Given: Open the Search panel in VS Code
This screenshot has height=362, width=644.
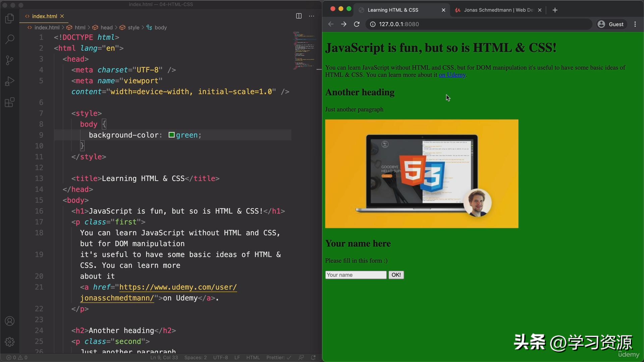Looking at the screenshot, I should (x=10, y=39).
